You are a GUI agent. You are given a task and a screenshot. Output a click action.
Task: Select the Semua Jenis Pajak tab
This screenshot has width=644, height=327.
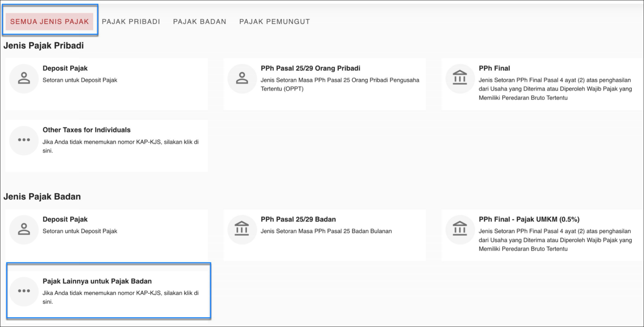click(50, 22)
